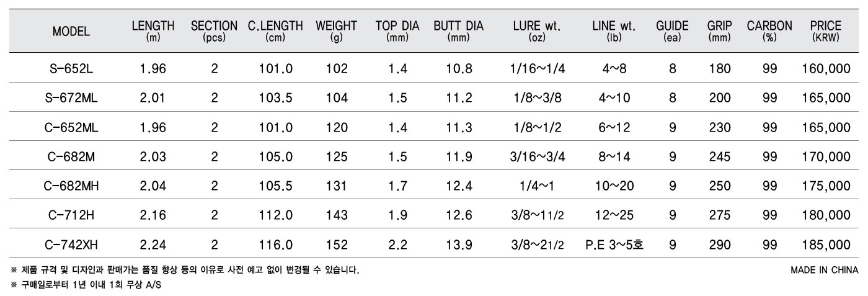Click the LENGTH (m) column header

click(x=153, y=31)
